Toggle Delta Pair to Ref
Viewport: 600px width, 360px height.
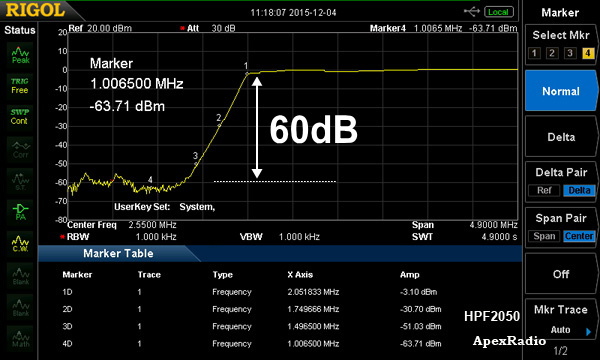point(544,190)
